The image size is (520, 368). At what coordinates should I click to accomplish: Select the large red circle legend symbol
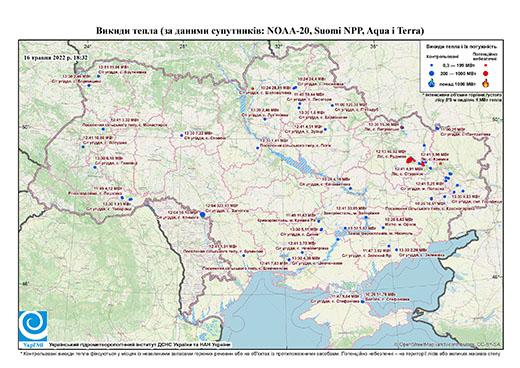tap(486, 73)
